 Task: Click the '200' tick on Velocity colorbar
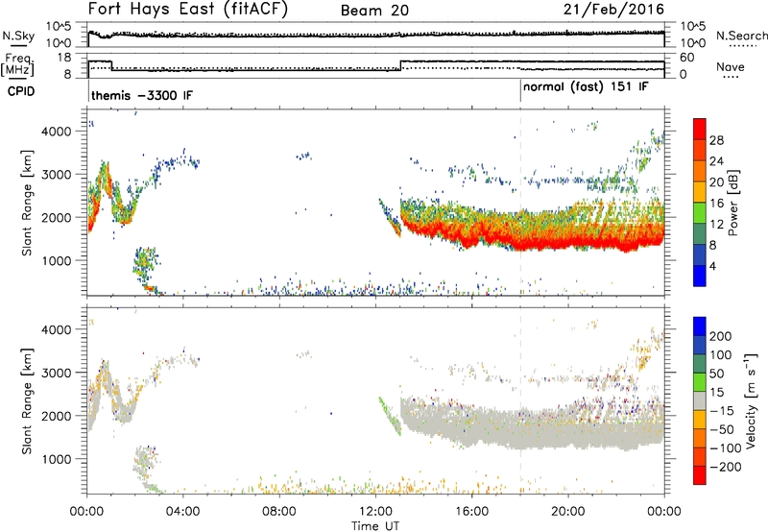tap(720, 336)
